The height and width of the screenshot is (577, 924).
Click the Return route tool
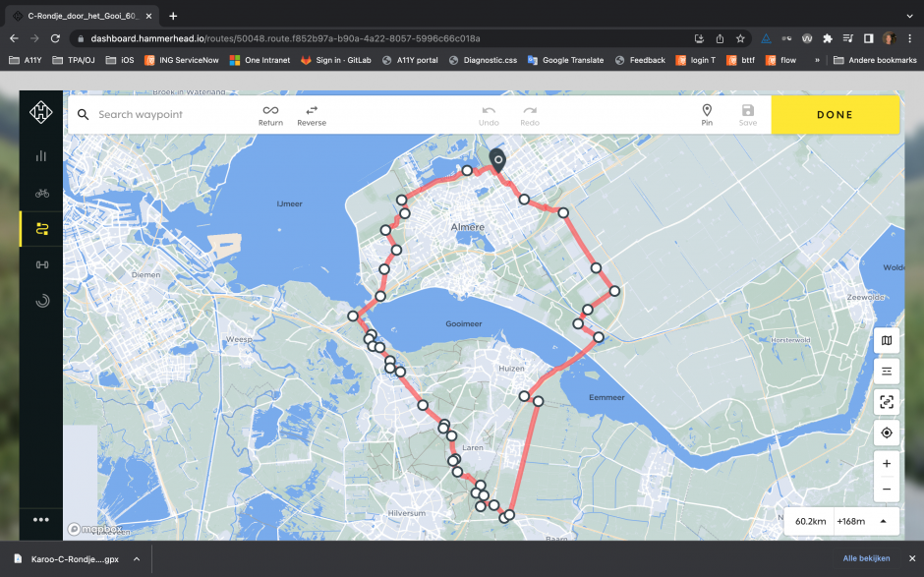270,115
